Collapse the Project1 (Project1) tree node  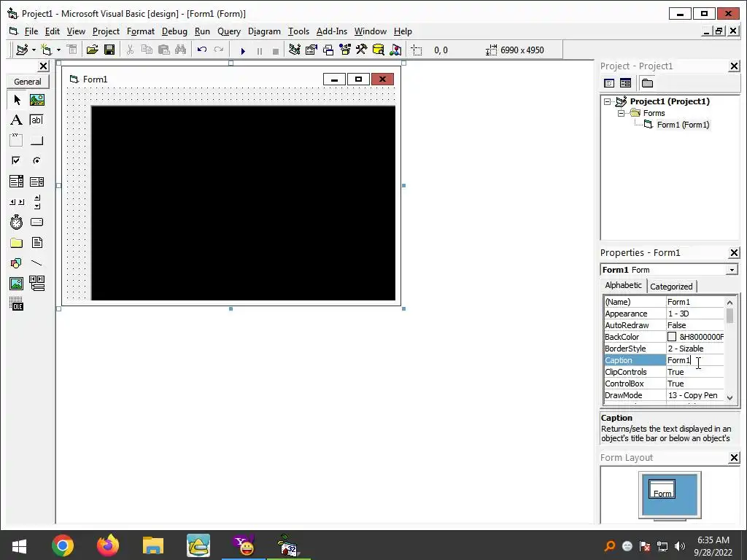pyautogui.click(x=607, y=101)
